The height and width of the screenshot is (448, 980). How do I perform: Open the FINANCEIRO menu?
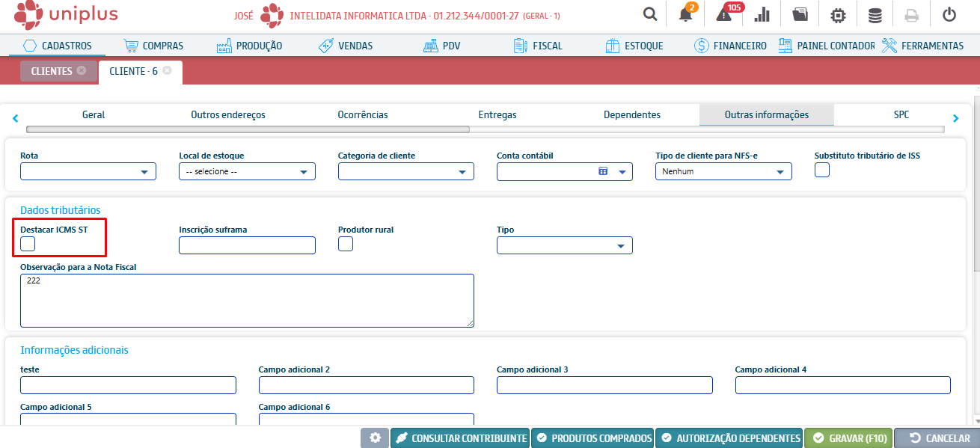pos(730,46)
